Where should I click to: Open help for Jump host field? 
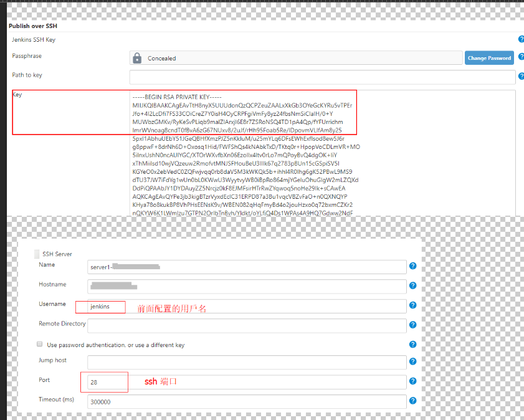[x=412, y=361]
